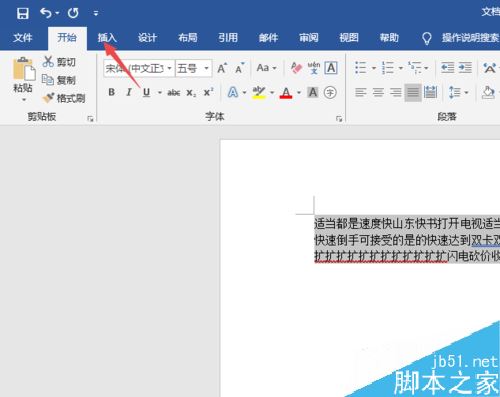The image size is (500, 397).
Task: Apply multilevel list
Action: (415, 68)
